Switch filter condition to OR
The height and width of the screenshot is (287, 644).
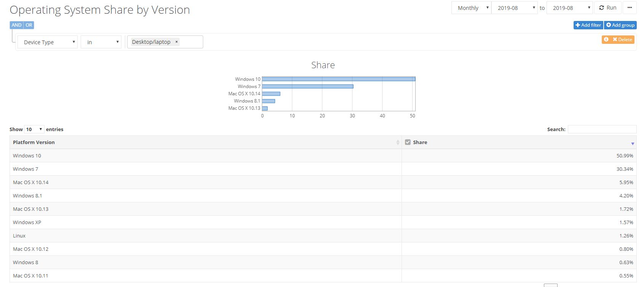point(29,25)
